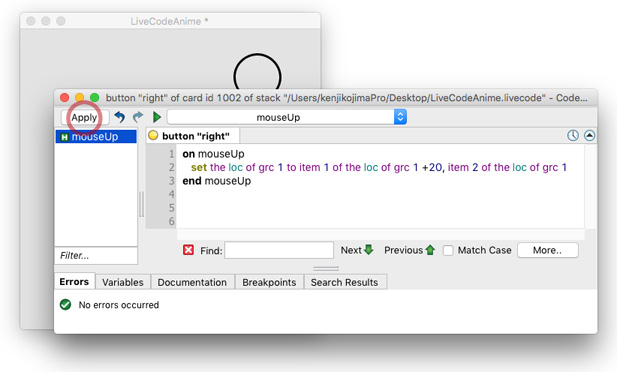This screenshot has width=617, height=372.
Task: Open the Documentation tab
Action: 192,282
